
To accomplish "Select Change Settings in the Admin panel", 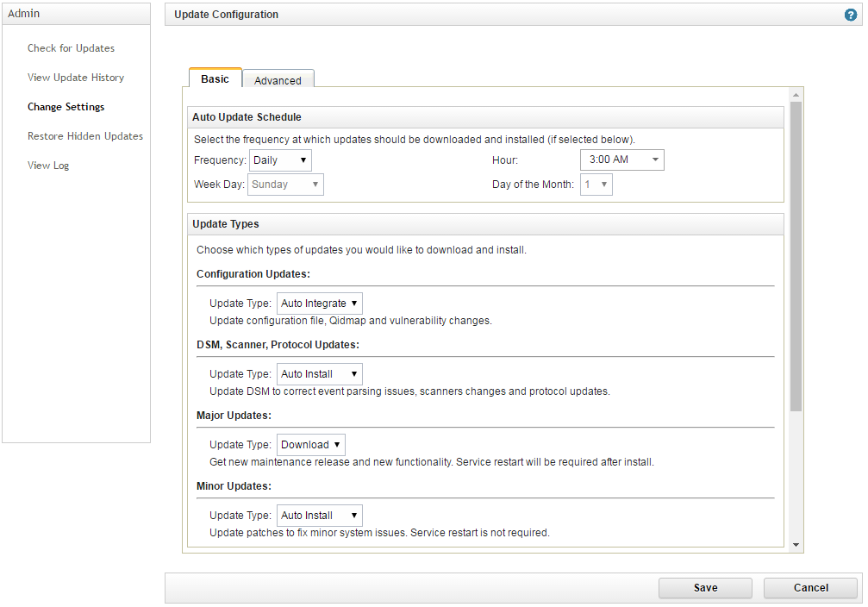I will point(66,107).
